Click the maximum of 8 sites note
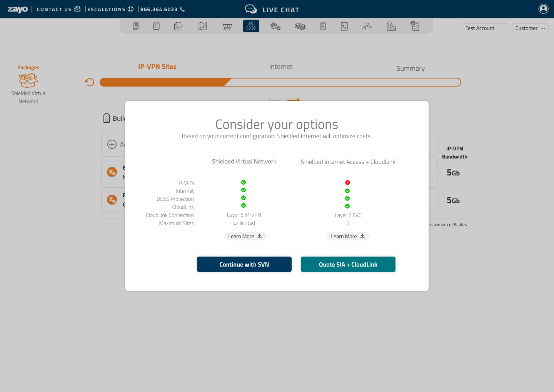Image resolution: width=554 pixels, height=392 pixels. (x=448, y=225)
